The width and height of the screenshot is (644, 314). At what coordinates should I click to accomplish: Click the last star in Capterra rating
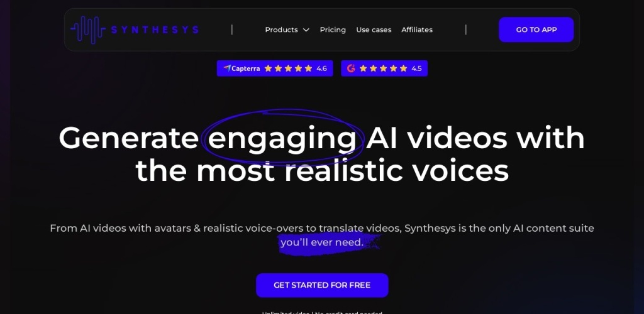[308, 68]
